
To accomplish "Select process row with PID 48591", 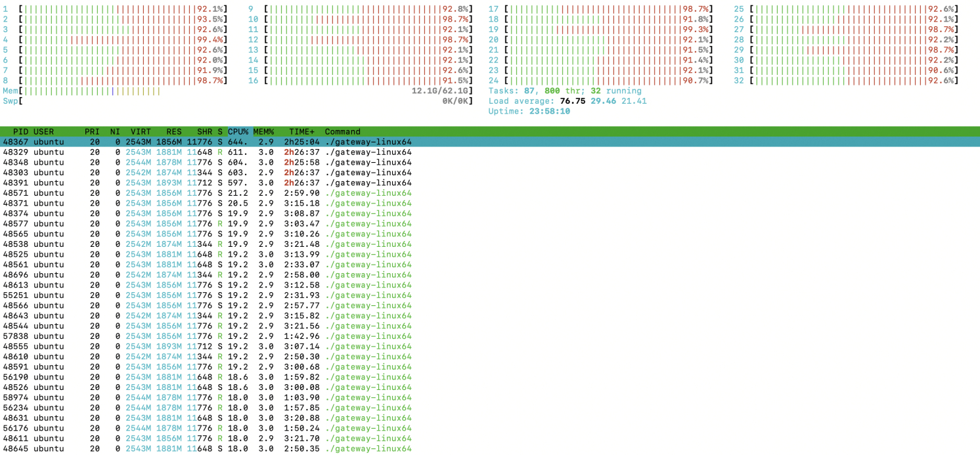I will [490, 367].
